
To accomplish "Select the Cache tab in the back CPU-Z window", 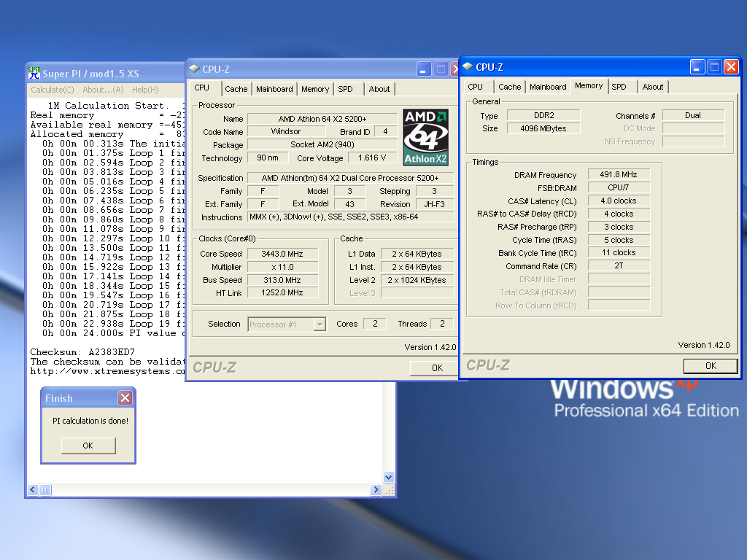I will pos(236,89).
